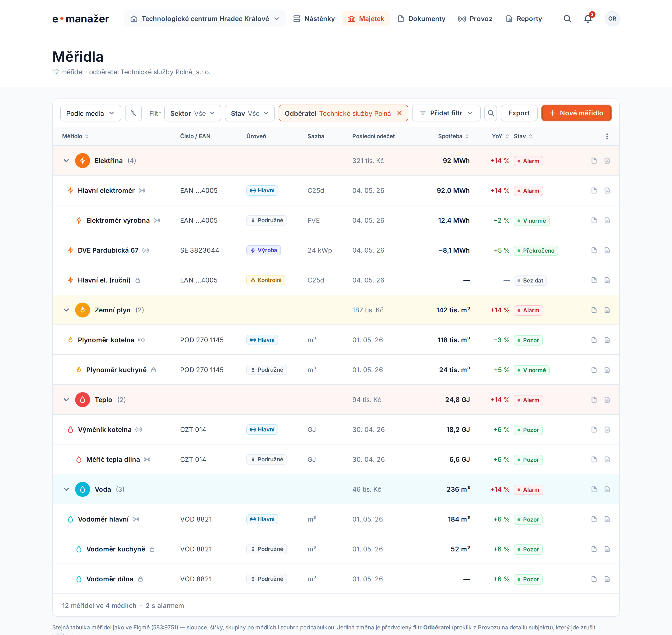Open the Podle média grouping dropdown

pyautogui.click(x=91, y=113)
